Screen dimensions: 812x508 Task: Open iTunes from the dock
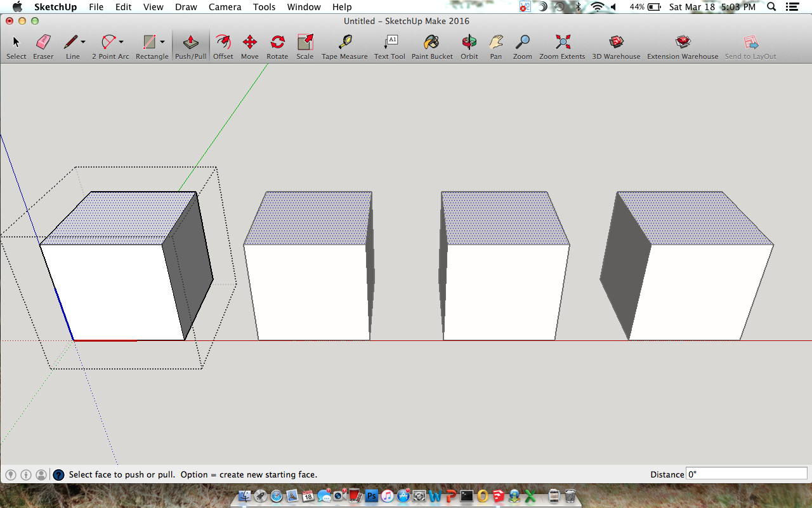pyautogui.click(x=387, y=496)
